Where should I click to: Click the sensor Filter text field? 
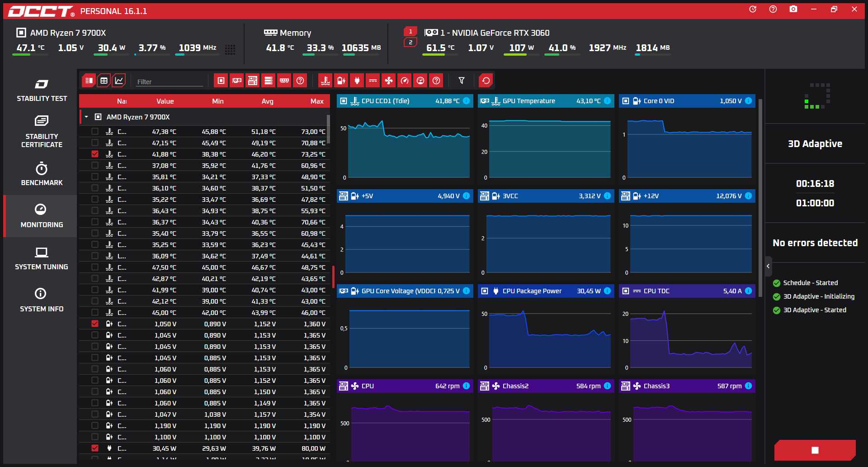170,81
